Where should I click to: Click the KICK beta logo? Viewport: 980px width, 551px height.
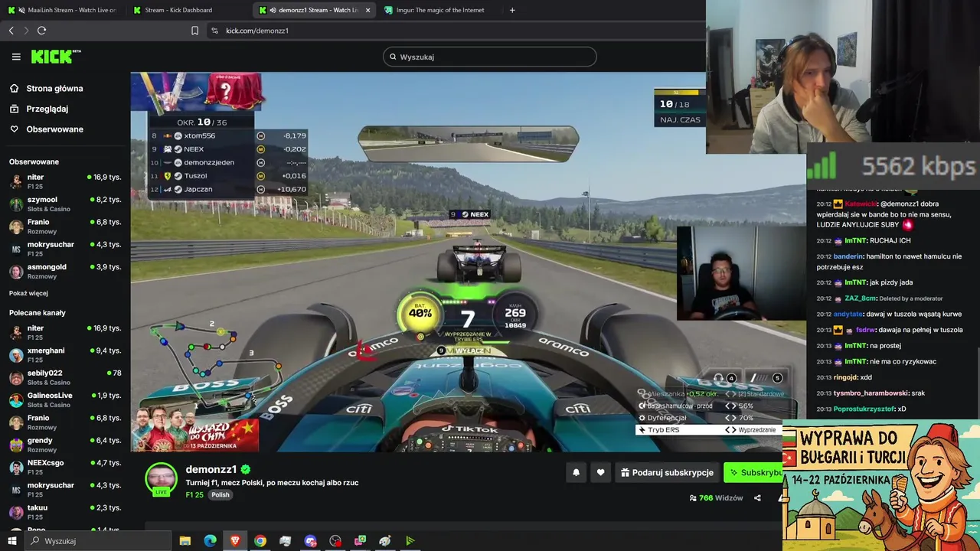coord(56,57)
